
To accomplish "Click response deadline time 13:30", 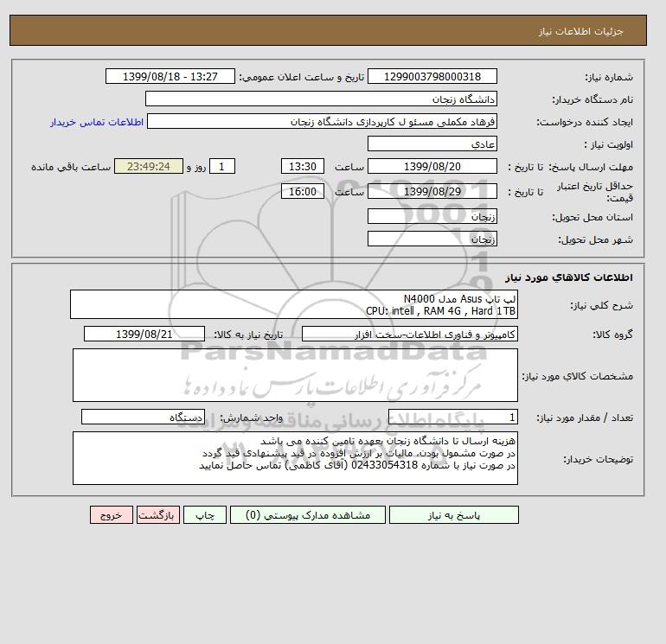I will (x=303, y=167).
